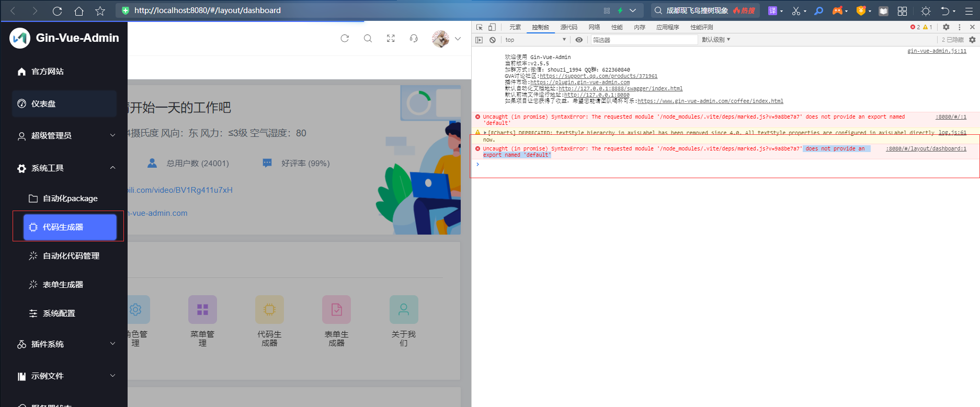
Task: Open DevTools more options kebab menu
Action: 960,27
